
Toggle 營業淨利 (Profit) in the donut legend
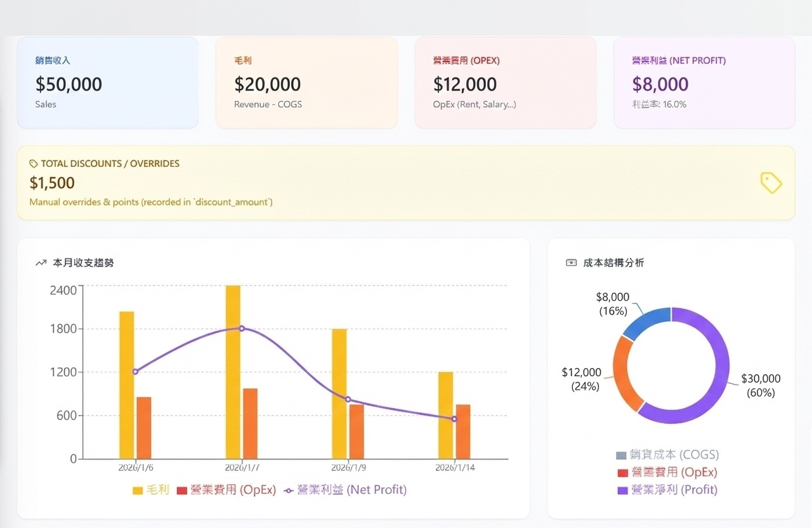tap(667, 490)
